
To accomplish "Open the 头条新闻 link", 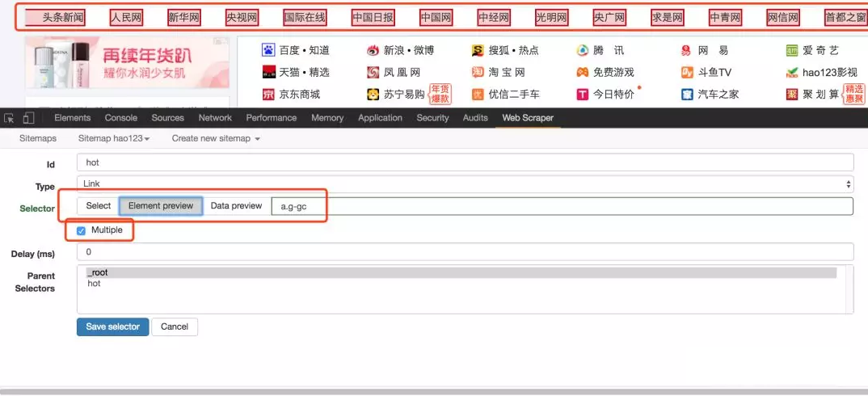I will point(54,18).
